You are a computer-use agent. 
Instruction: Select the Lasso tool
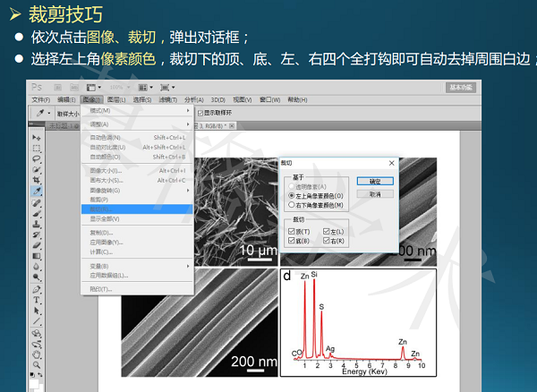(37, 158)
